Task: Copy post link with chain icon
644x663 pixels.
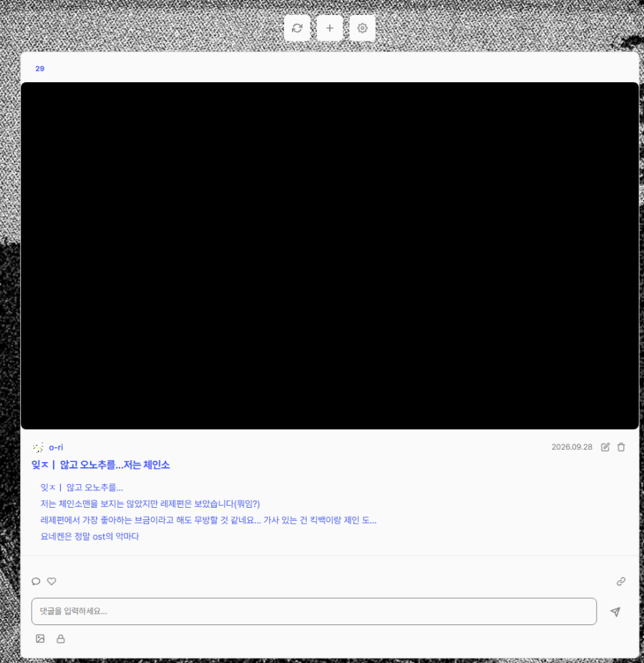Action: click(x=620, y=581)
